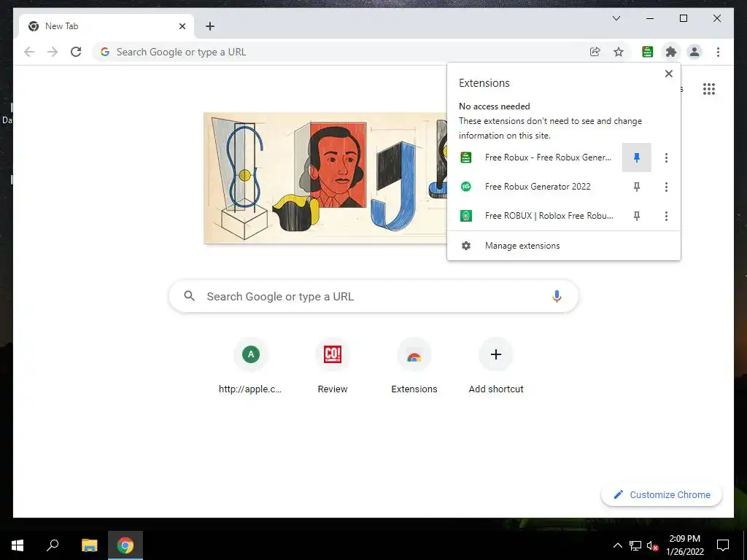747x560 pixels.
Task: Open the http://apple.c... shortcut
Action: tap(251, 367)
